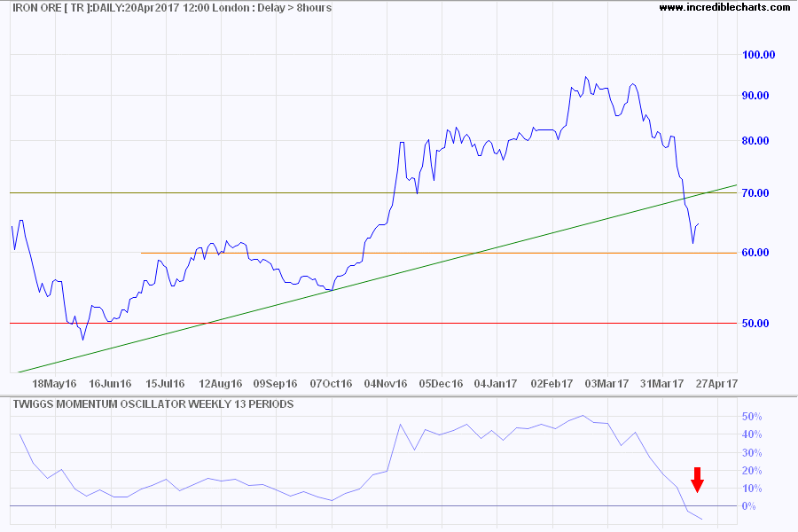
Task: Click the 50.00 price axis label
Action: click(x=755, y=324)
